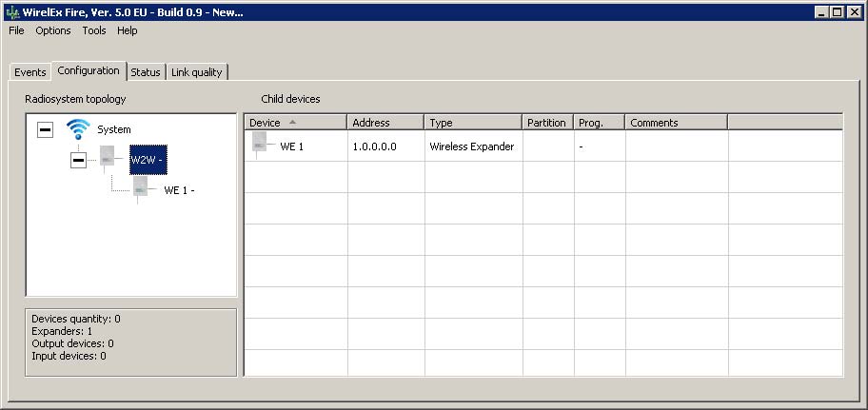Open the File menu

(x=16, y=30)
